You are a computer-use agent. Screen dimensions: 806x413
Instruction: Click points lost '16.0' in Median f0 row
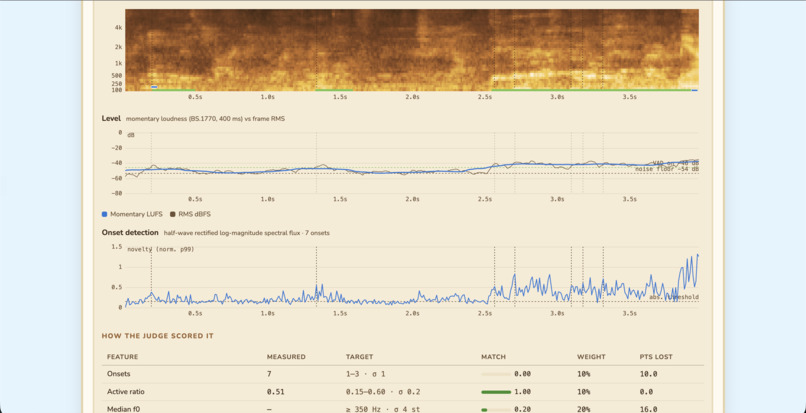tap(648, 409)
